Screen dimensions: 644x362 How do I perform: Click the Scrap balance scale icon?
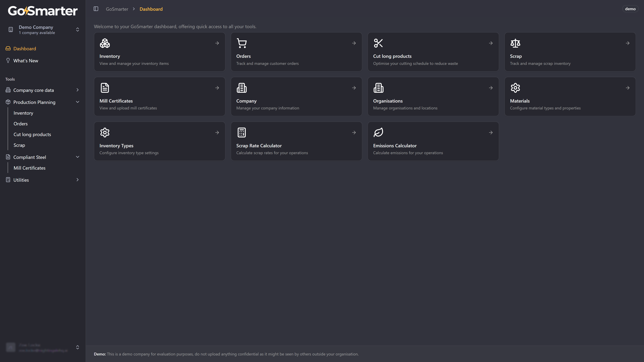(515, 43)
